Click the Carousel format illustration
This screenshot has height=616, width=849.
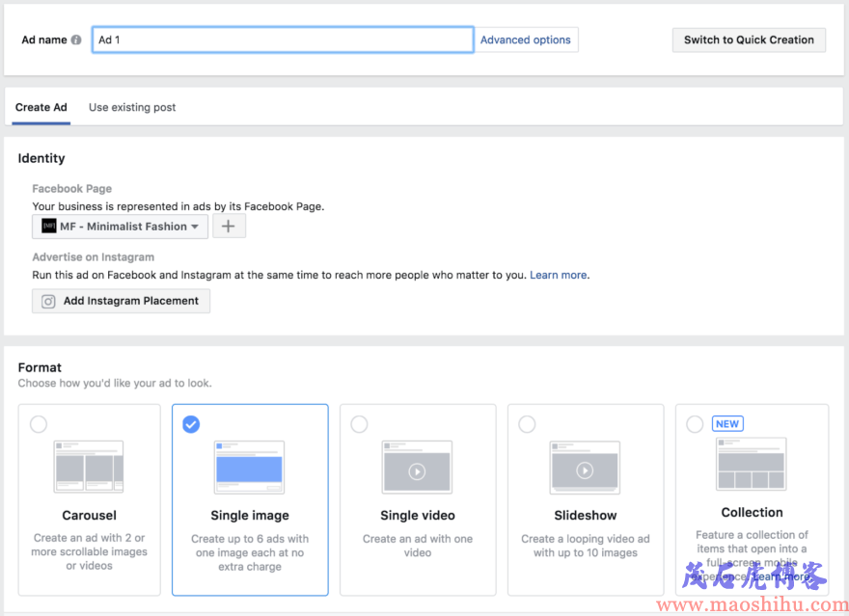pyautogui.click(x=89, y=467)
